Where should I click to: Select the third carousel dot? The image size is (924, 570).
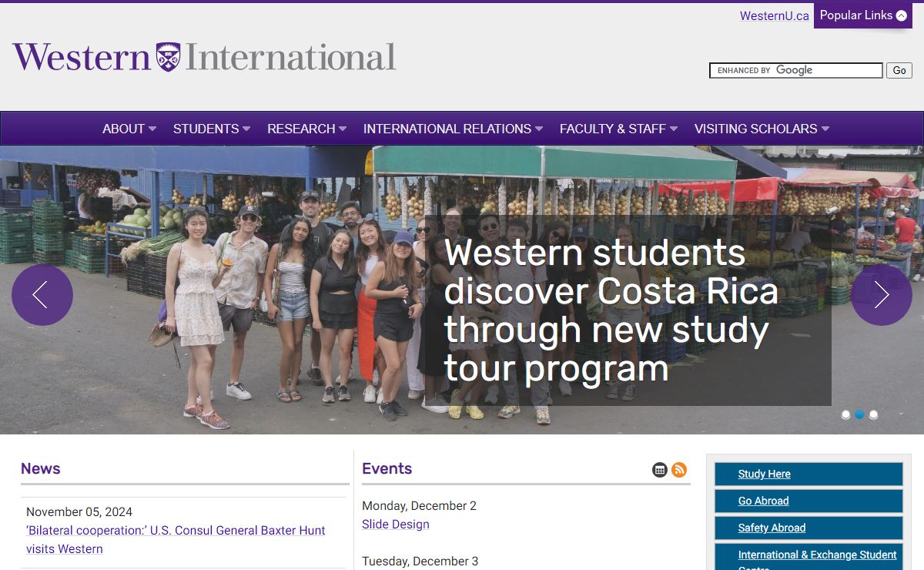click(x=873, y=414)
